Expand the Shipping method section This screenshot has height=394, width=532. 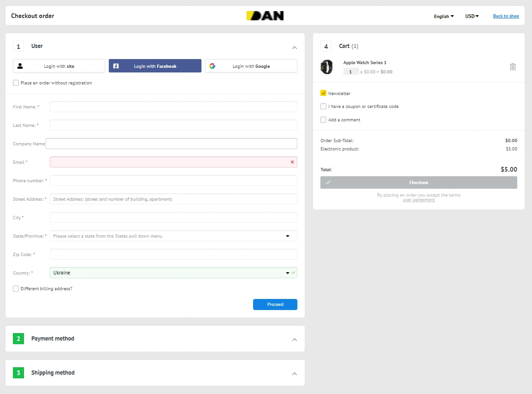pos(295,374)
